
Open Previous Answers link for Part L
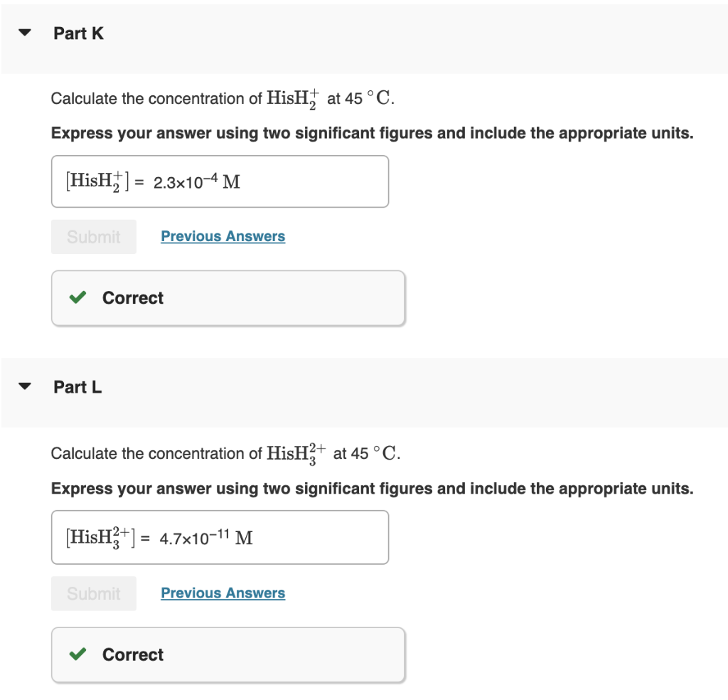tap(223, 593)
